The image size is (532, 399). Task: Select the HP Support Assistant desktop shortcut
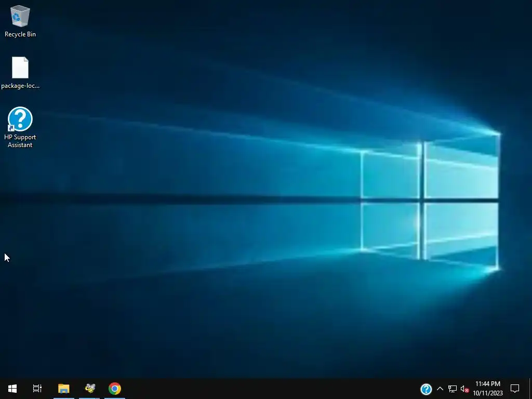click(20, 127)
